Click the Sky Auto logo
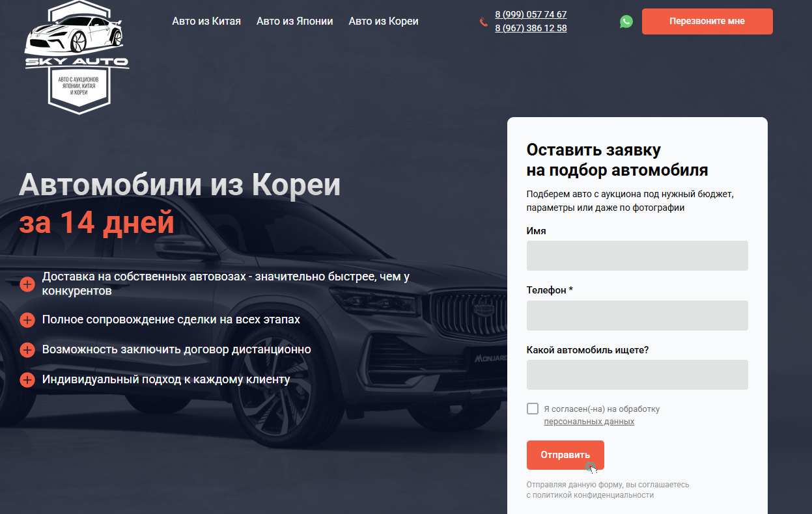812x514 pixels. (77, 57)
